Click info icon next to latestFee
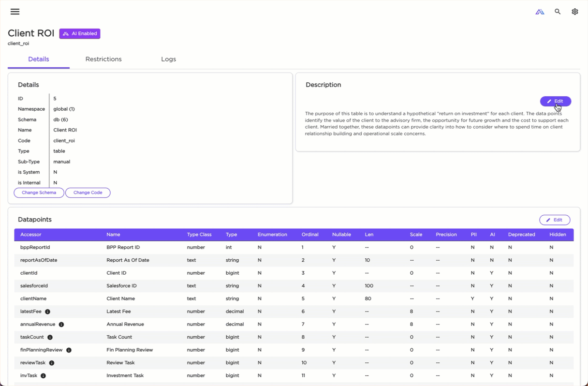 (x=47, y=312)
